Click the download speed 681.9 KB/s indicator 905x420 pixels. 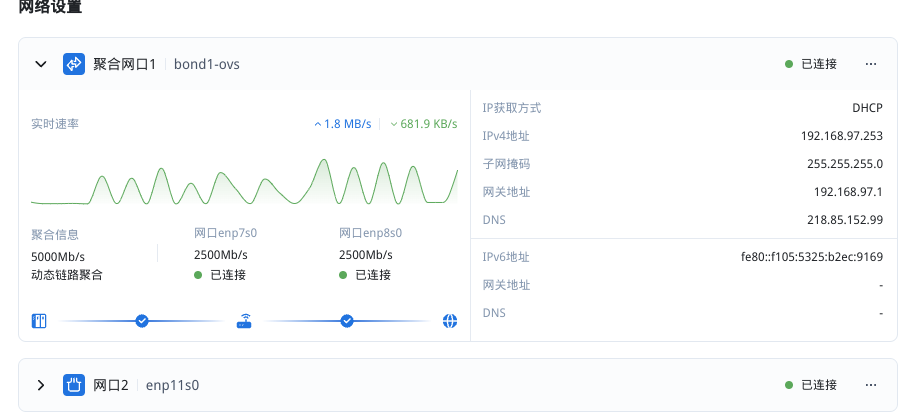tap(424, 124)
